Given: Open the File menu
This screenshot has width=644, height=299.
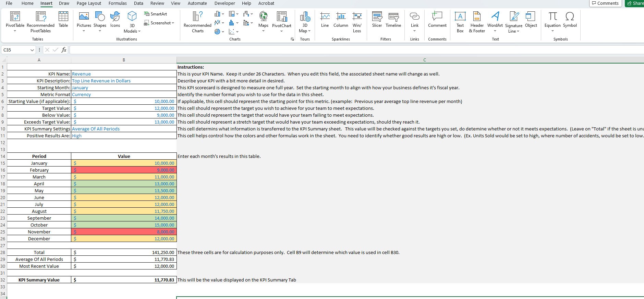Looking at the screenshot, I should (9, 3).
